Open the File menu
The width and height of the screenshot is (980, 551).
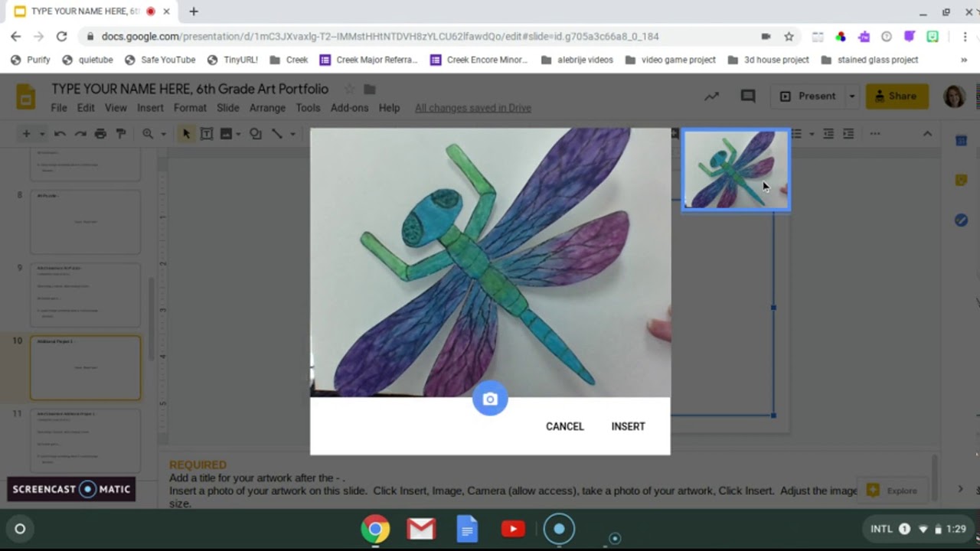click(x=59, y=108)
